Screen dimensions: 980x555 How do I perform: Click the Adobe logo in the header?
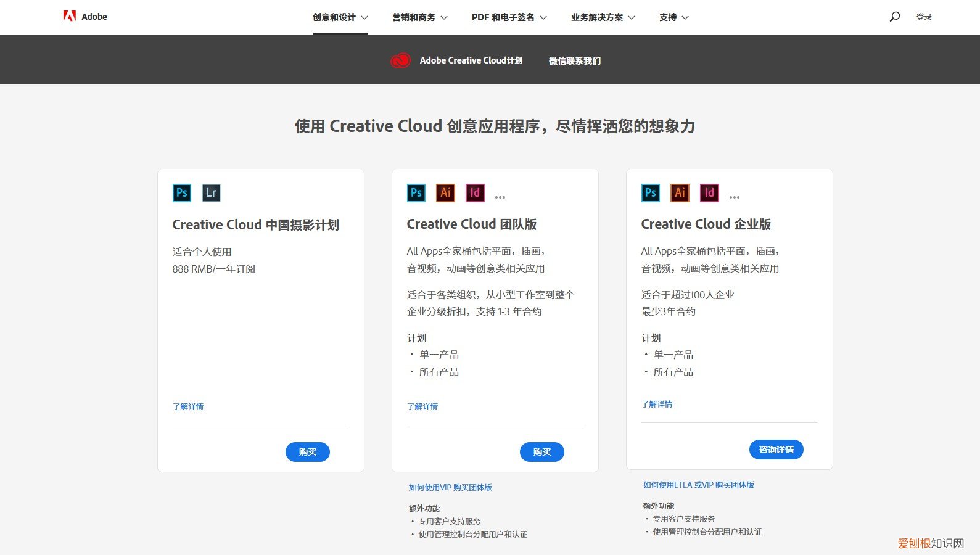point(85,17)
